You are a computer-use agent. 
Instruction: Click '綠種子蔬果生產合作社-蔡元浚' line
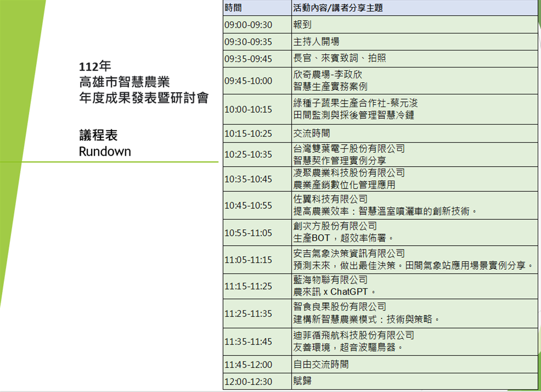pos(355,103)
